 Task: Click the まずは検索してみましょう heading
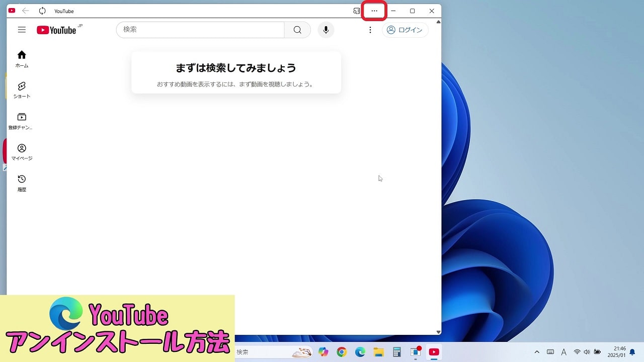point(236,68)
